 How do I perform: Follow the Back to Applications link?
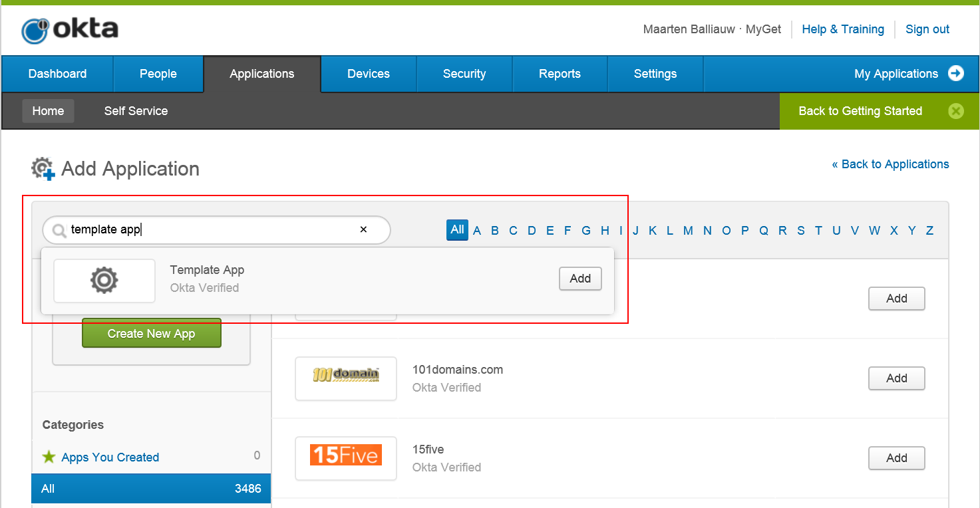coord(890,164)
